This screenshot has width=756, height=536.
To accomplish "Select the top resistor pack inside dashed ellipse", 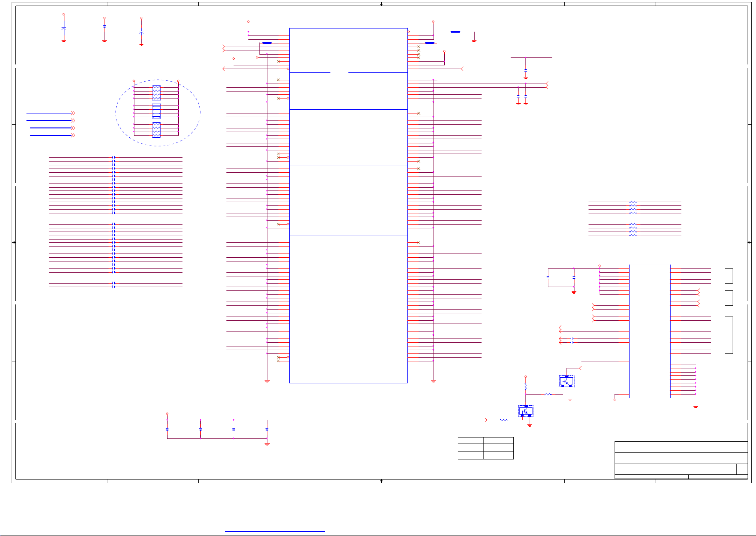I will 156,93.
